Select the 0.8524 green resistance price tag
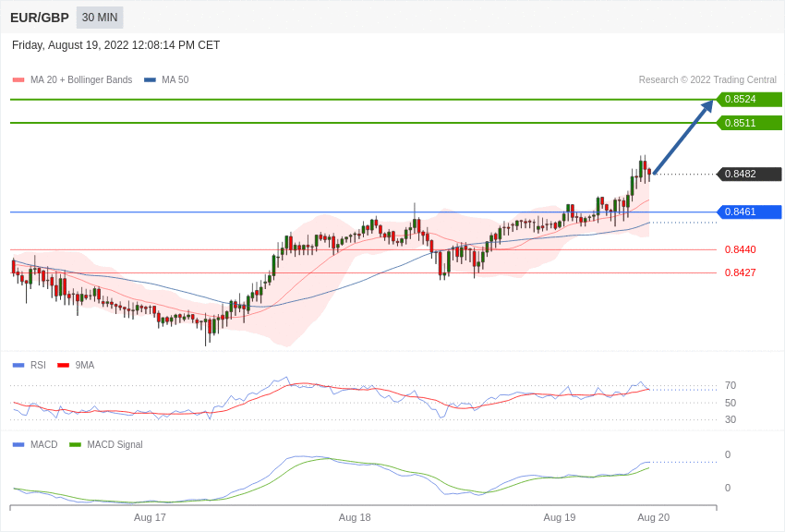 749,100
